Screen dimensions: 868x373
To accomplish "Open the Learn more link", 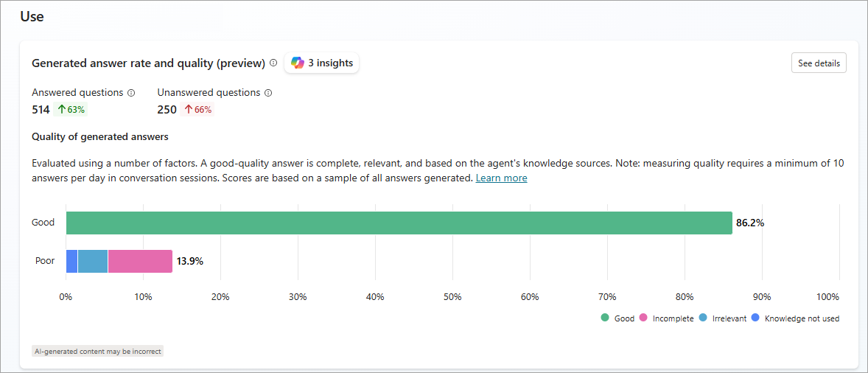I will (501, 178).
